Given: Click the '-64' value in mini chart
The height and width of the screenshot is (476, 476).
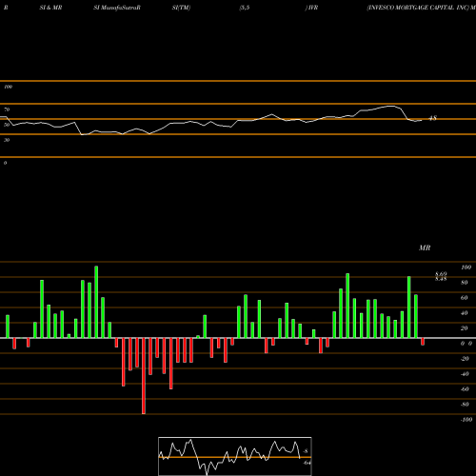Looking at the screenshot, I should (x=307, y=463).
